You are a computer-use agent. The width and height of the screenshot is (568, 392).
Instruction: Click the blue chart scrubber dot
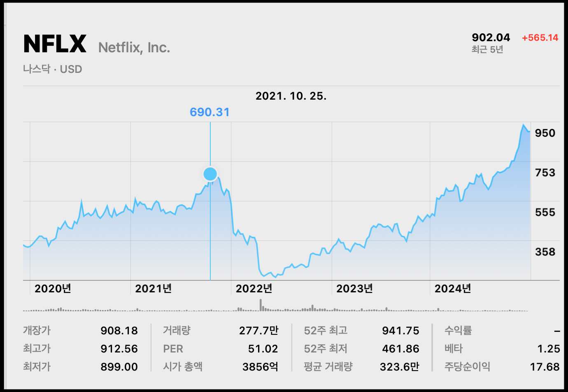[210, 174]
